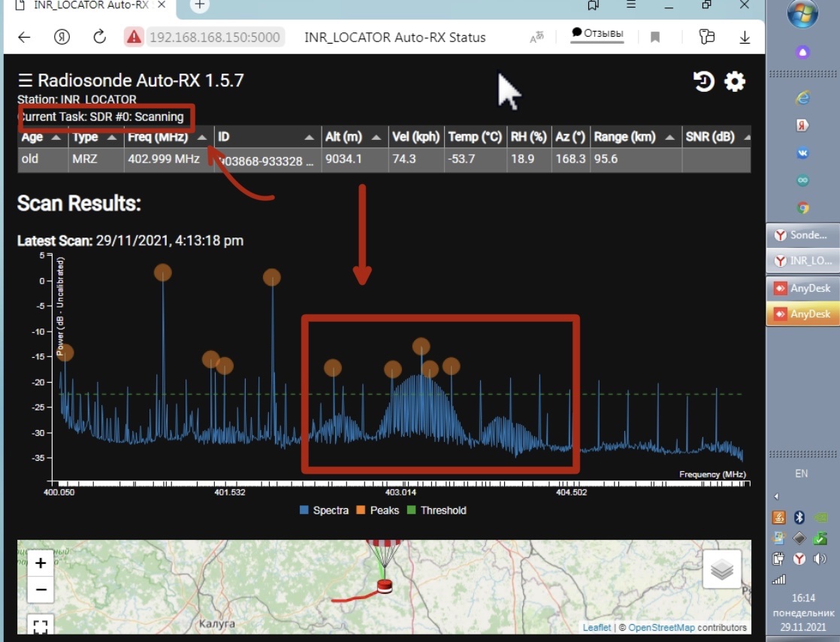Toggle Peaks series in chart legend

coord(378,510)
